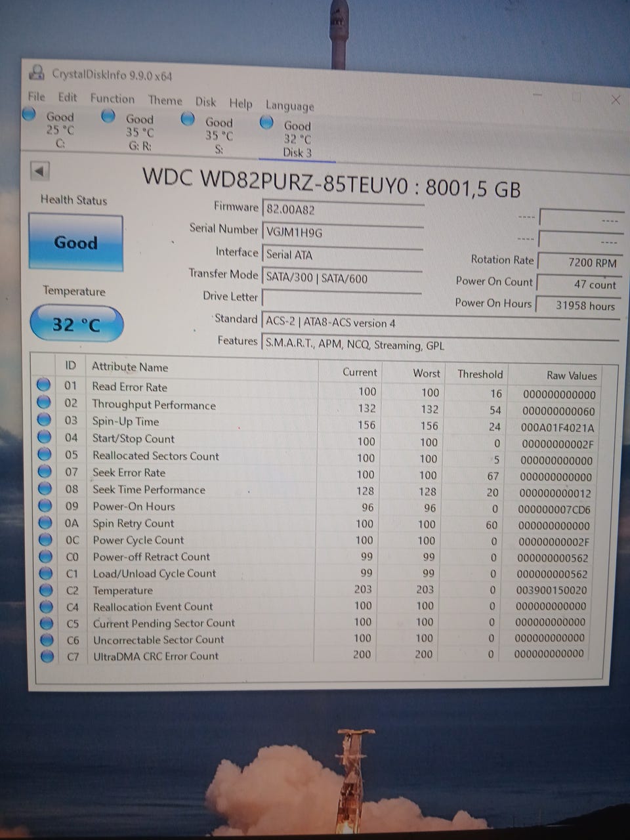
Task: Select raw value 000000007CD6
Action: coord(555,509)
